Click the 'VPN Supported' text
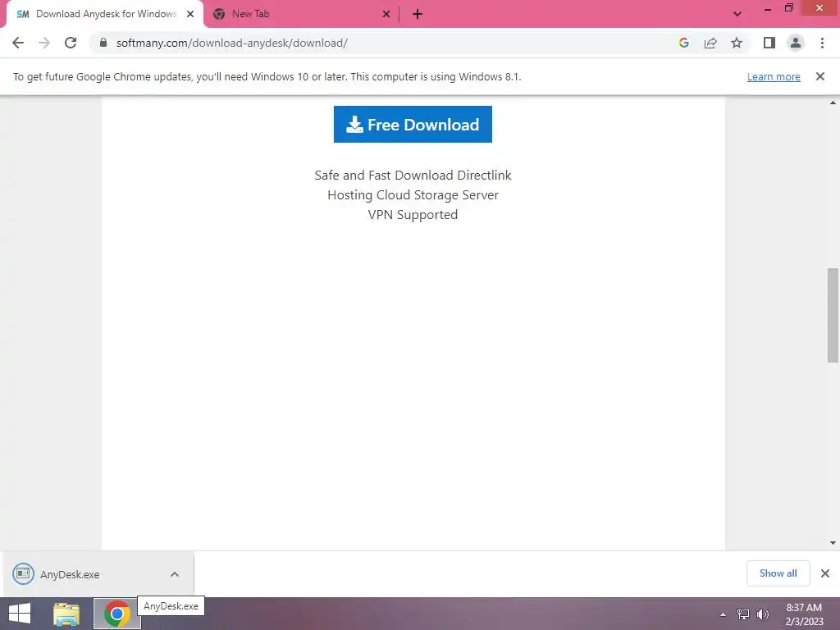The height and width of the screenshot is (630, 840). click(413, 215)
